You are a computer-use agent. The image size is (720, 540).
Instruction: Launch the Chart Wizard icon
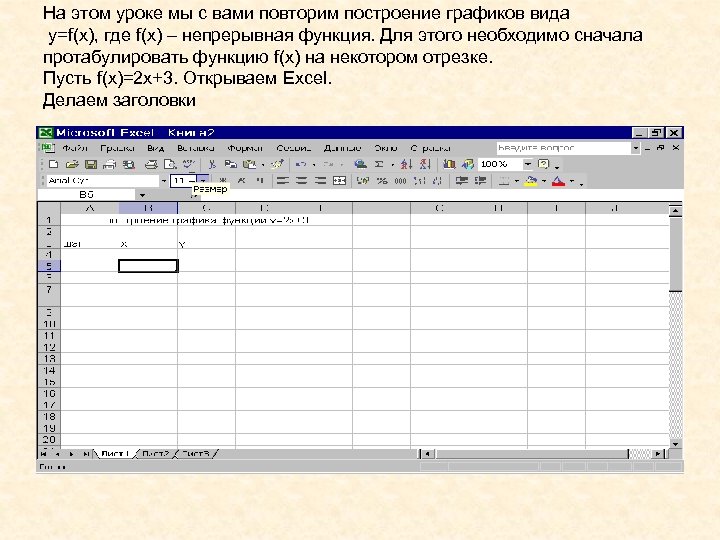[x=449, y=164]
